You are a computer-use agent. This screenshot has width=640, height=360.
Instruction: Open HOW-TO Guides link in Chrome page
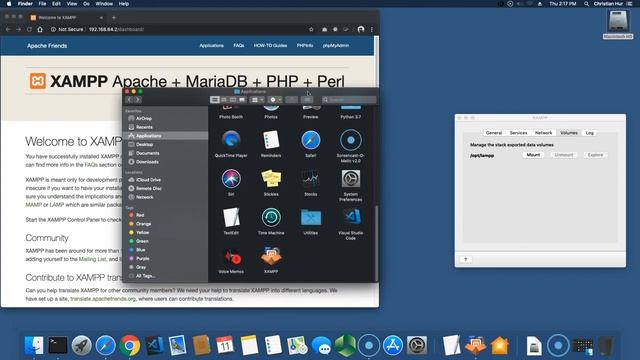pos(270,46)
